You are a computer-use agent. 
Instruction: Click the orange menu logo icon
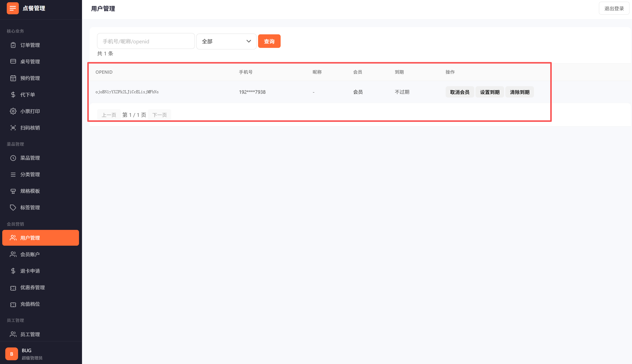(13, 8)
